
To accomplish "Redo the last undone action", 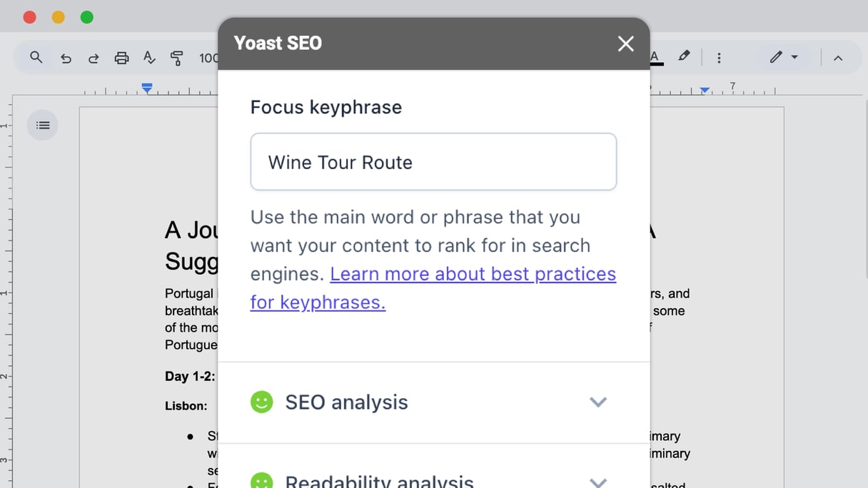I will pyautogui.click(x=94, y=59).
